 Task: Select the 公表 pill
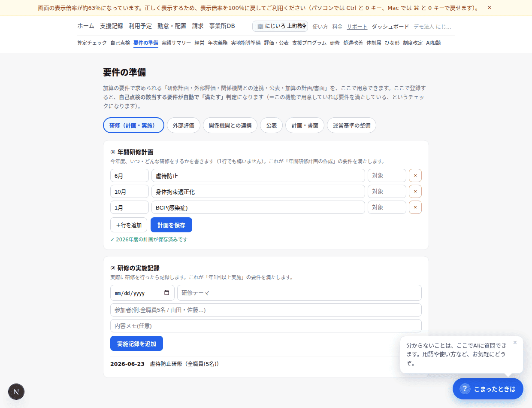point(272,125)
